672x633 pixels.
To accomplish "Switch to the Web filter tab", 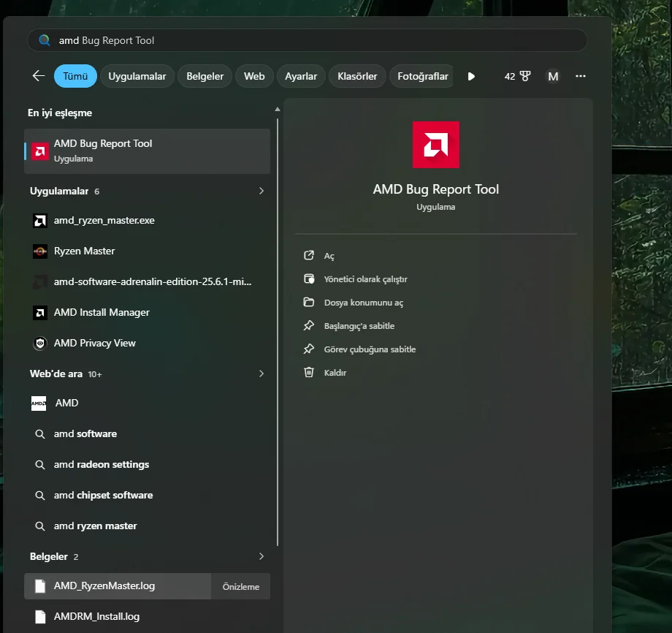I will point(254,76).
